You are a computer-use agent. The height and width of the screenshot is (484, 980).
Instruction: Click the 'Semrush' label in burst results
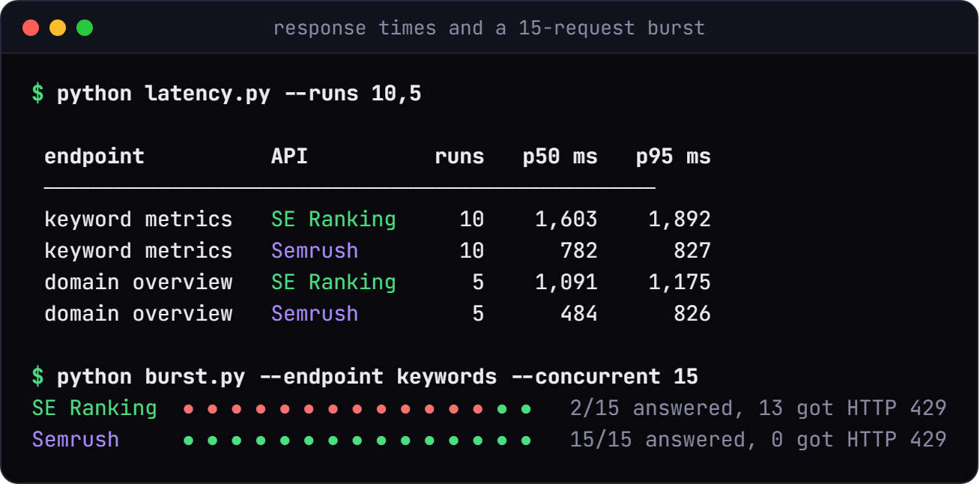pos(76,439)
